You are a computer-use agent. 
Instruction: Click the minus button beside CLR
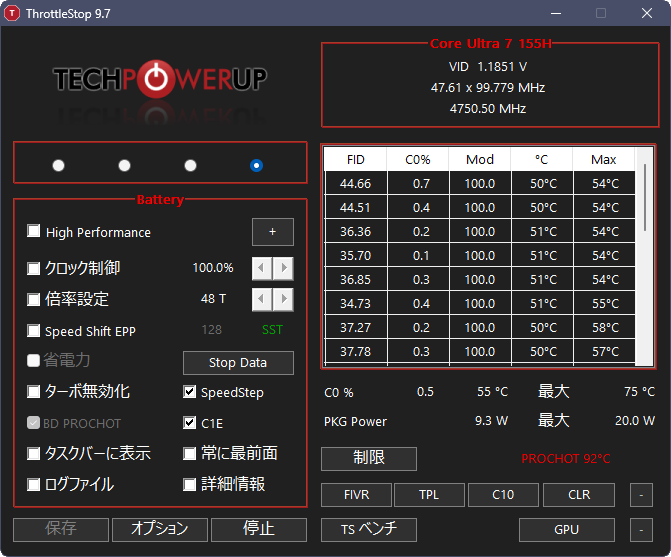click(x=641, y=495)
